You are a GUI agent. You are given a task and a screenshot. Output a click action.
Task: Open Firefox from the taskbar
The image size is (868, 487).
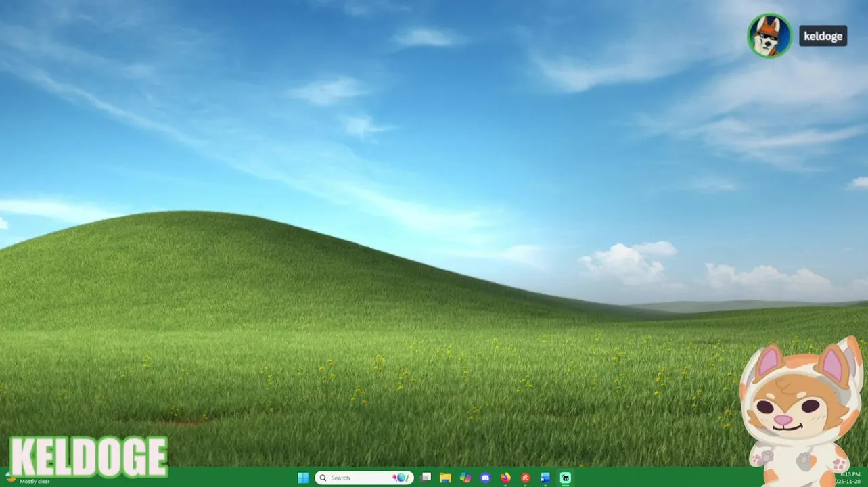point(505,478)
